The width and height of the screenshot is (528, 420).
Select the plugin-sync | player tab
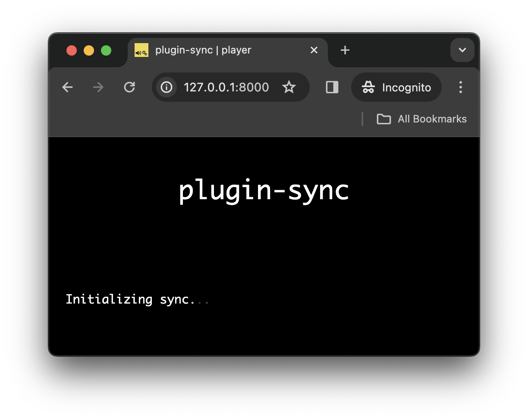click(203, 50)
